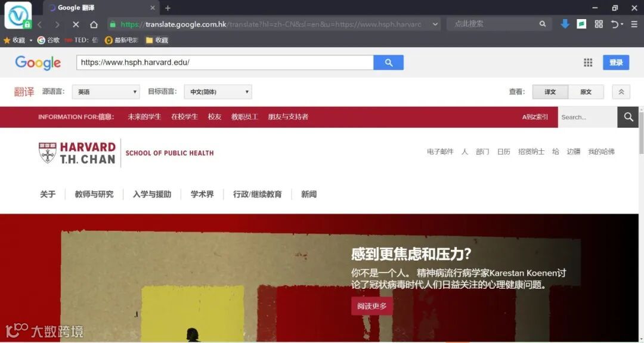Open downloads with the blue arrow icon

coord(565,24)
